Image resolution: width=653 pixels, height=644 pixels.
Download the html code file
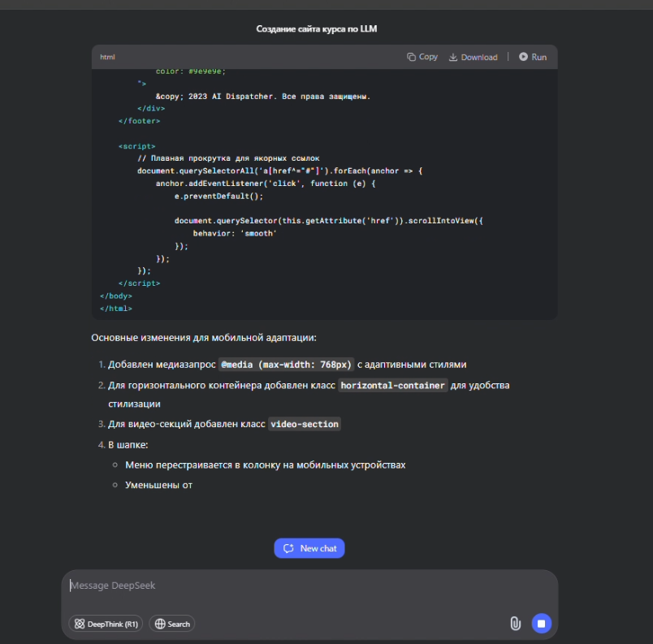473,57
